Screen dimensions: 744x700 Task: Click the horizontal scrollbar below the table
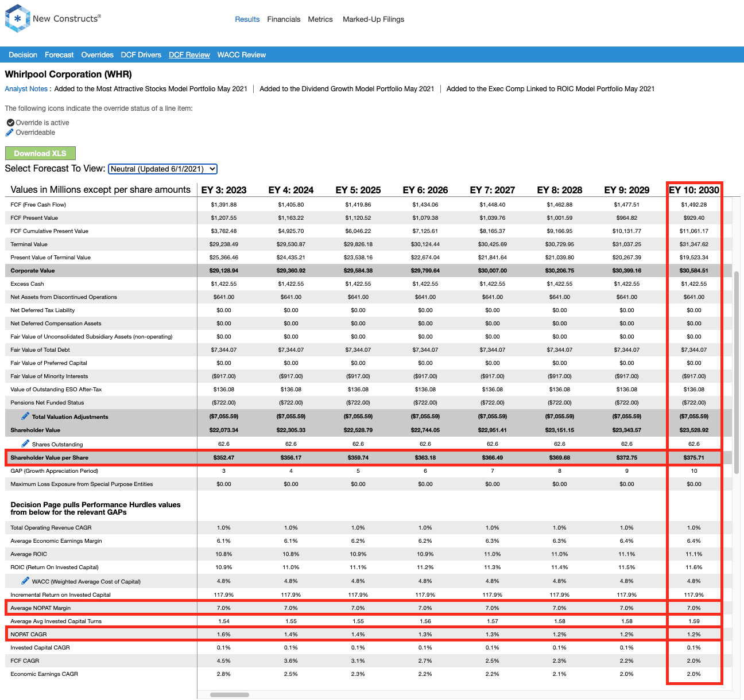[x=230, y=695]
